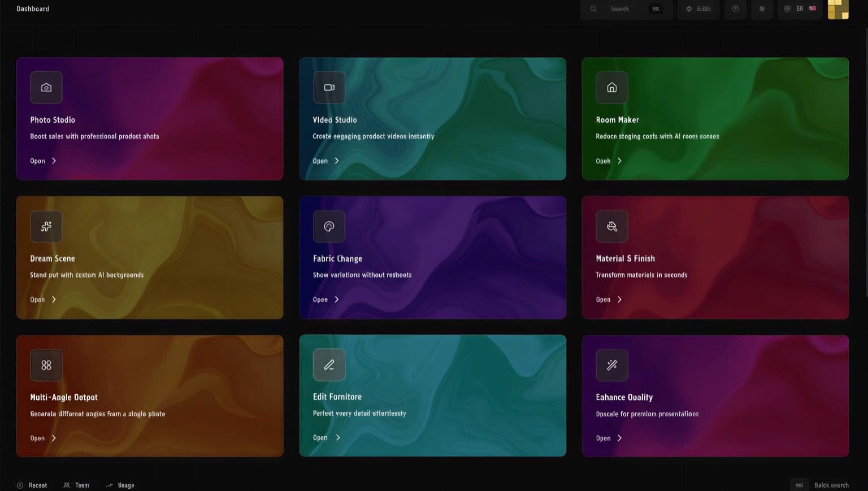Open the Team tab in the bottom bar
This screenshot has width=868, height=491.
point(77,485)
